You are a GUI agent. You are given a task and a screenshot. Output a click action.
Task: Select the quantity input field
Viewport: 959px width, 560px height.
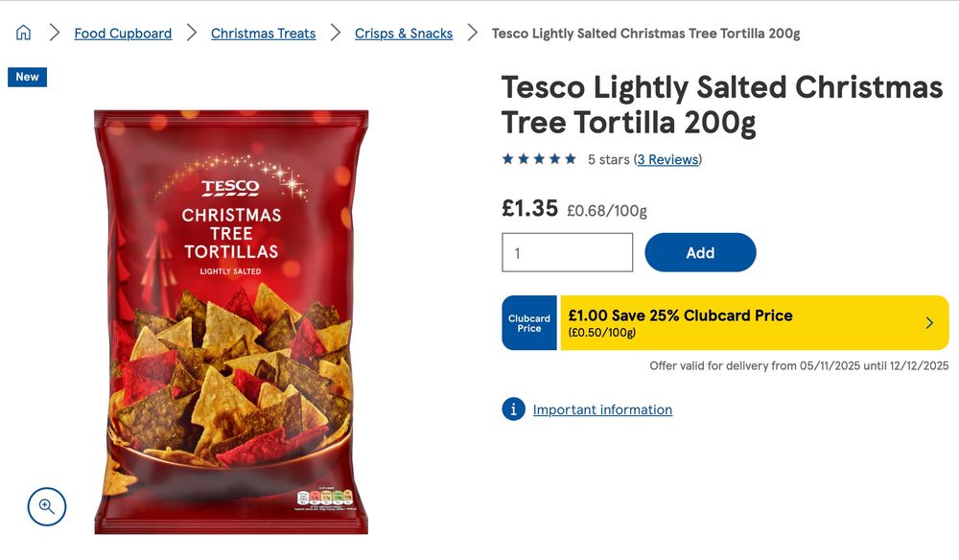[568, 252]
